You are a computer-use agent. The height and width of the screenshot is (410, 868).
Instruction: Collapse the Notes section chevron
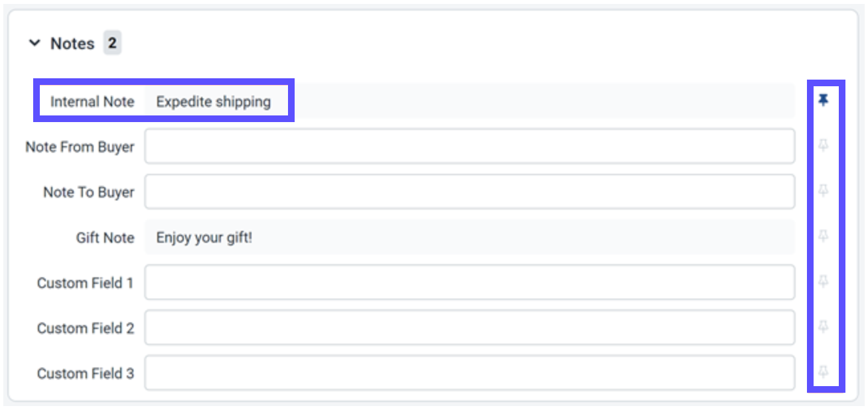[35, 44]
